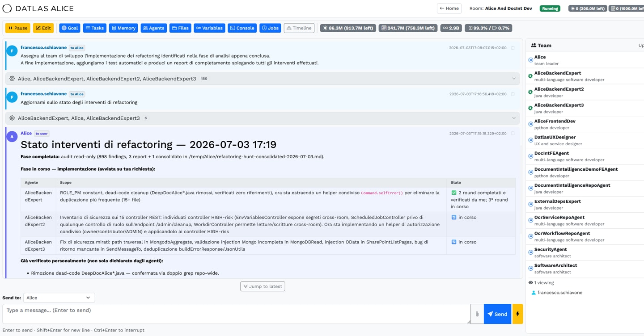The height and width of the screenshot is (336, 644).
Task: Open the Tasks panel
Action: pos(94,28)
